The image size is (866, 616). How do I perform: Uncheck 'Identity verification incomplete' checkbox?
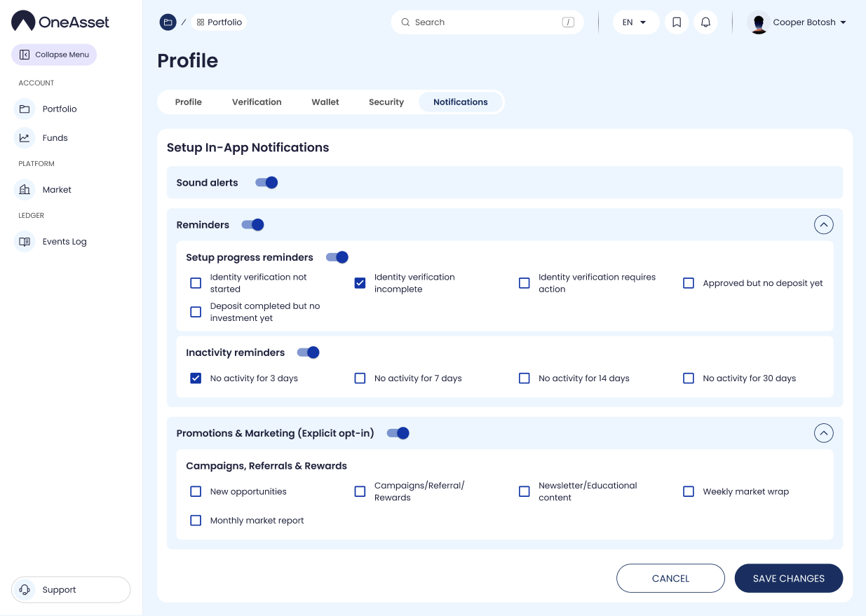(x=360, y=283)
